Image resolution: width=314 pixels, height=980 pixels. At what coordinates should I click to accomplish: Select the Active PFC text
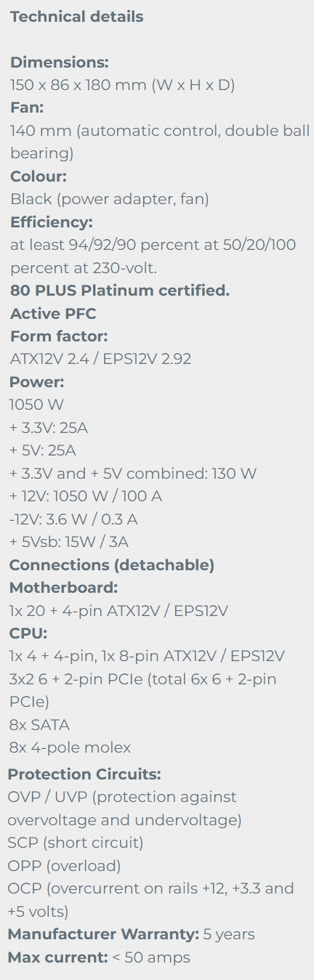pyautogui.click(x=53, y=314)
